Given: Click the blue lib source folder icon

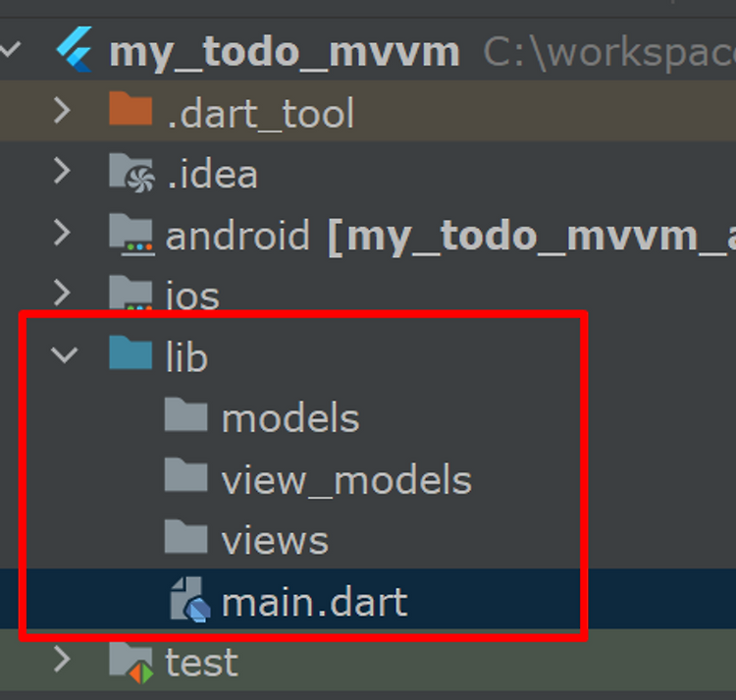Looking at the screenshot, I should 131,352.
